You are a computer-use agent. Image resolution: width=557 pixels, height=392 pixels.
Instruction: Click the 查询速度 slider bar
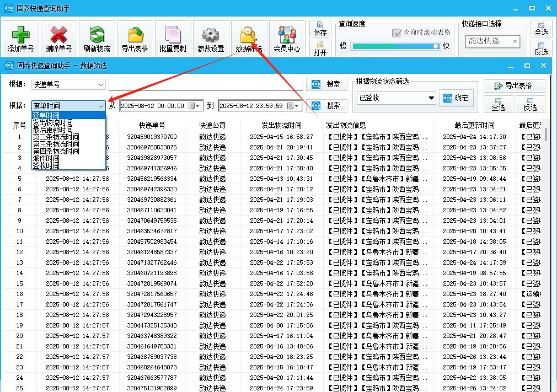pos(395,46)
